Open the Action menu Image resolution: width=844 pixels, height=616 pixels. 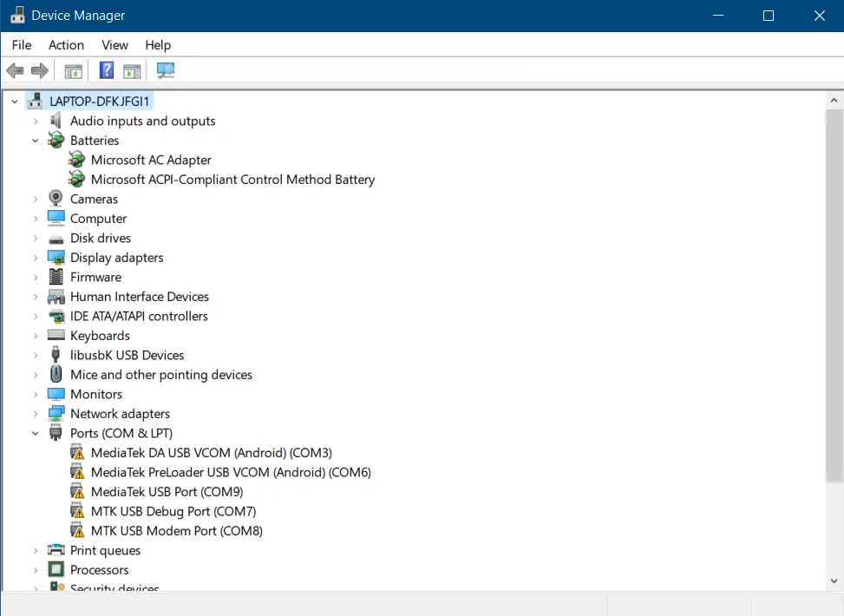click(x=66, y=44)
